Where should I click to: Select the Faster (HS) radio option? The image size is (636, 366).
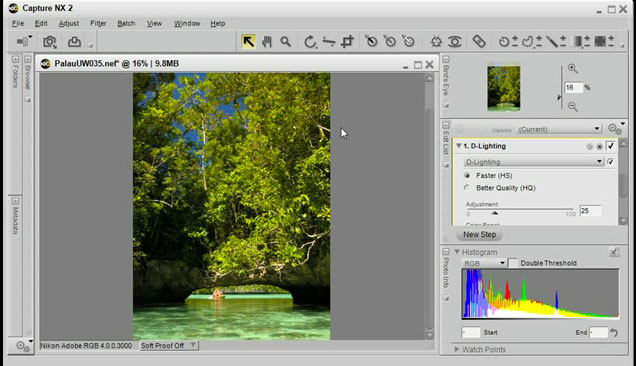pyautogui.click(x=467, y=176)
